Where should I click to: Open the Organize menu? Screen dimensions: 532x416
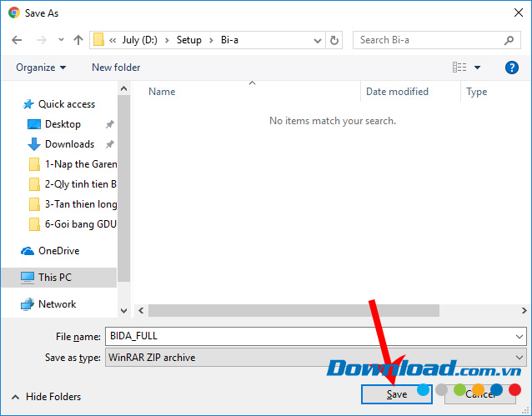(x=41, y=68)
